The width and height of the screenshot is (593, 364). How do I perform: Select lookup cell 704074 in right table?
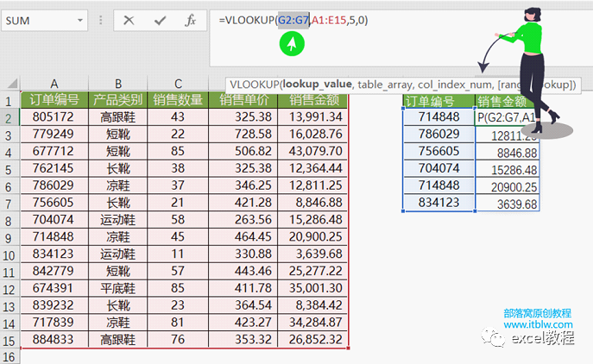pyautogui.click(x=438, y=168)
